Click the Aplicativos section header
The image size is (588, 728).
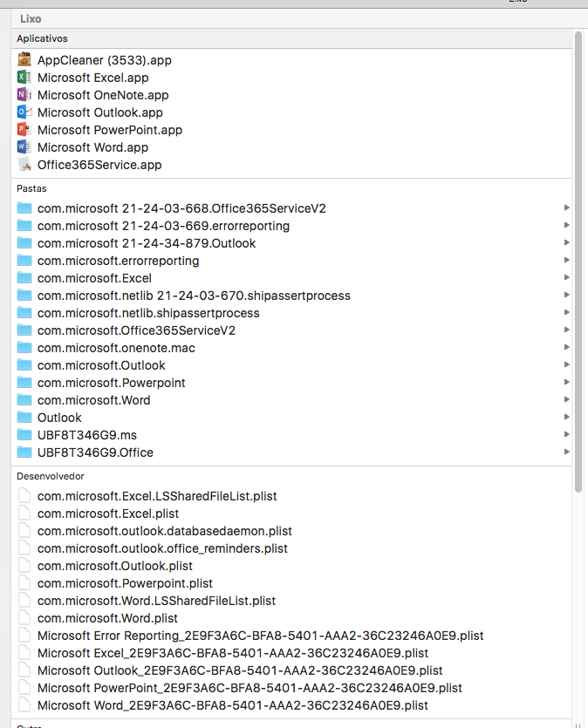42,39
